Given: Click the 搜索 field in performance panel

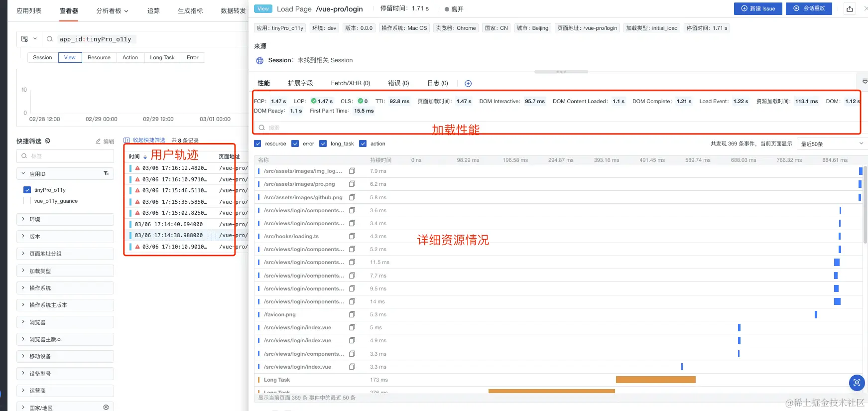Looking at the screenshot, I should click(x=556, y=128).
